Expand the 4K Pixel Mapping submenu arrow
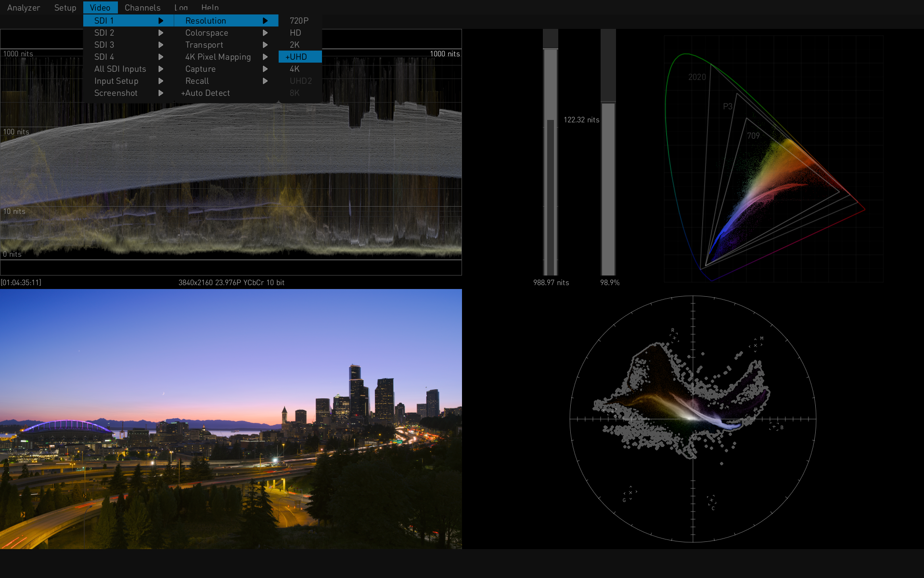 [x=265, y=57]
